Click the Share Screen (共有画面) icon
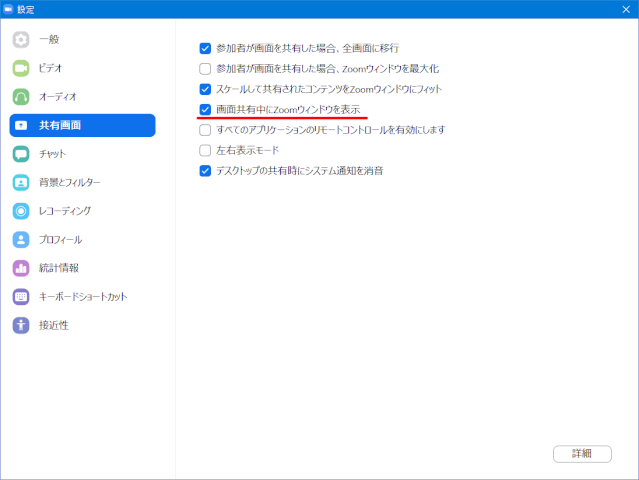639x480 pixels. pyautogui.click(x=21, y=125)
